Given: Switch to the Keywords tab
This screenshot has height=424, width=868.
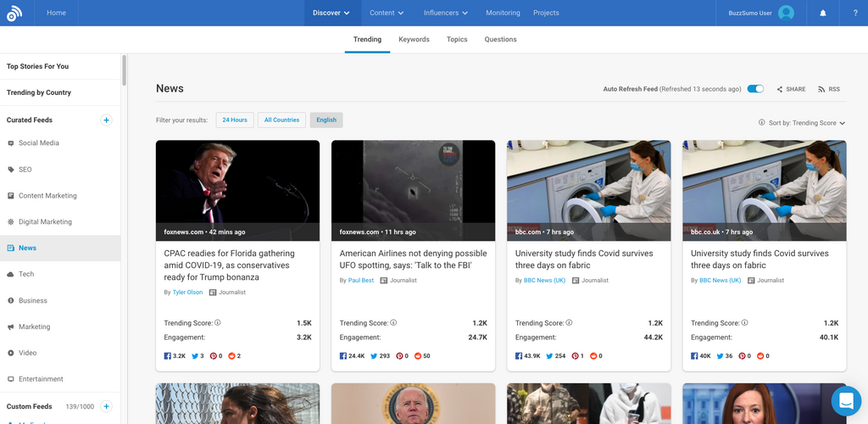Looking at the screenshot, I should 414,39.
